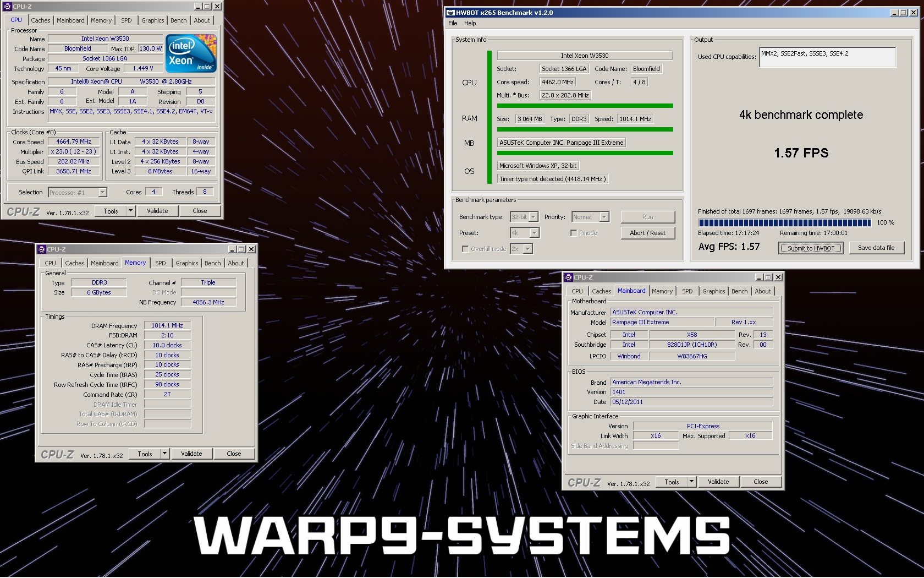924x578 pixels.
Task: Click the BIOS Version 1401 field
Action: point(691,392)
